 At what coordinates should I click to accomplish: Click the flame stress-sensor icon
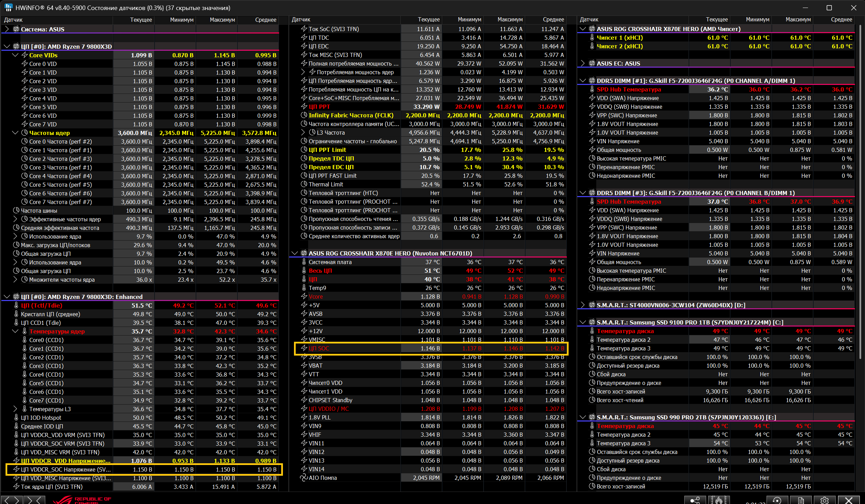(719, 500)
